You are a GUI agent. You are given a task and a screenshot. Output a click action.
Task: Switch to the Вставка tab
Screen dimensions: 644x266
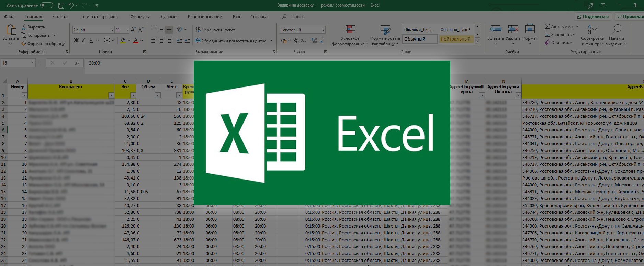60,16
